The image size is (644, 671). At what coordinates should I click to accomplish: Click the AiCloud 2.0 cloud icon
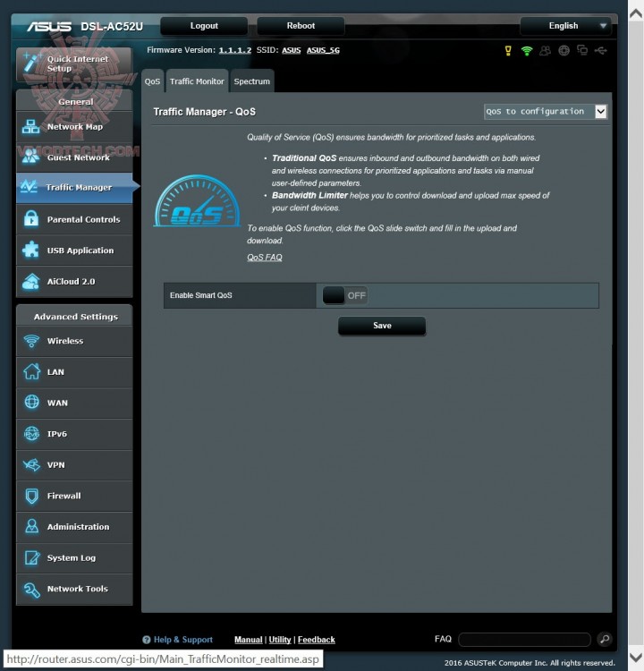click(30, 281)
